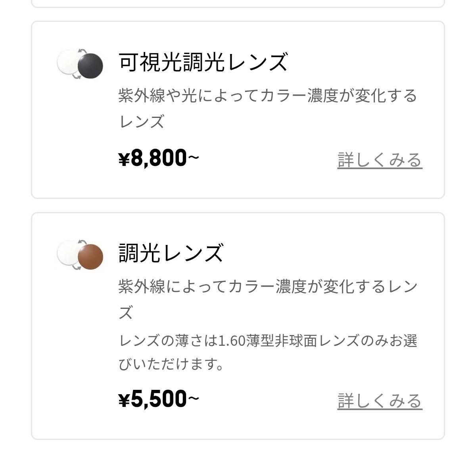Click the upper swap arrow above the dark lens
Image resolution: width=476 pixels, height=449 pixels.
(x=83, y=51)
